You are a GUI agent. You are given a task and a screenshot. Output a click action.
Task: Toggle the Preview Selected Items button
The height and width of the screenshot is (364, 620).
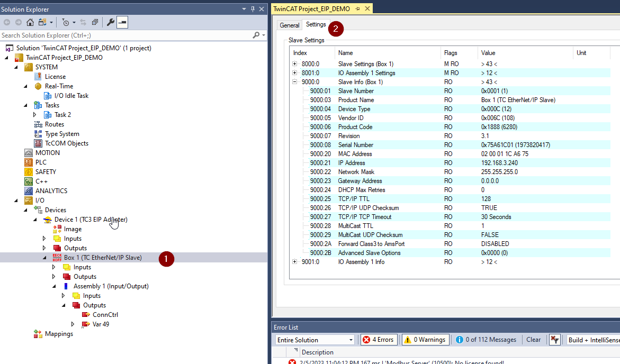coord(123,23)
